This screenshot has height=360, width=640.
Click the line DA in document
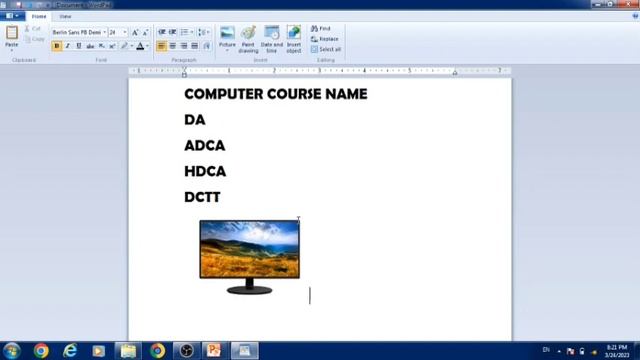(195, 120)
